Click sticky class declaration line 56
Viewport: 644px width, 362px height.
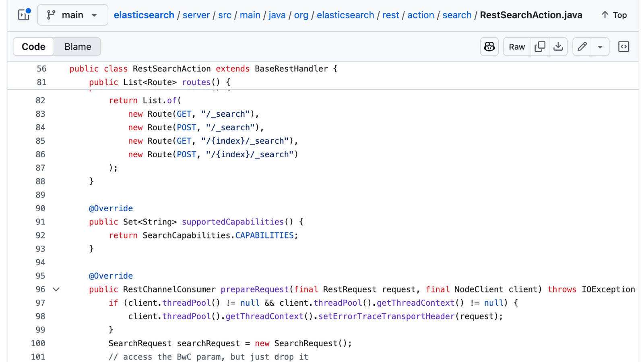203,69
